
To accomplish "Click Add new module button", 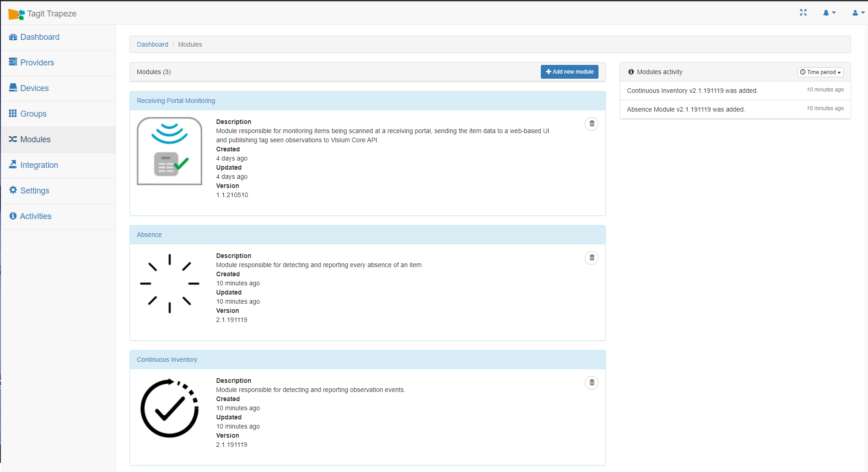I will pyautogui.click(x=569, y=72).
